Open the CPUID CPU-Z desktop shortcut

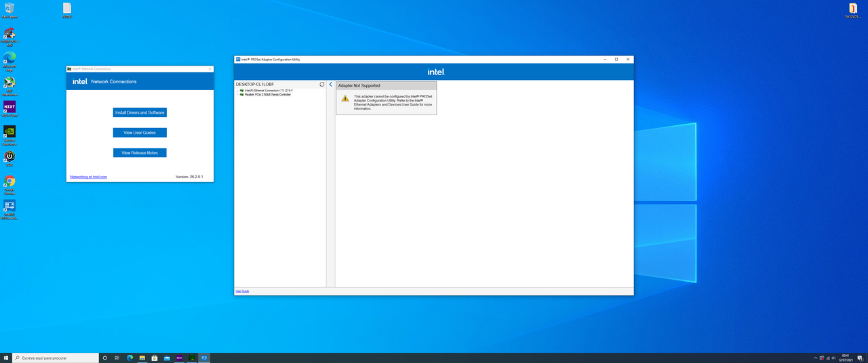click(9, 37)
